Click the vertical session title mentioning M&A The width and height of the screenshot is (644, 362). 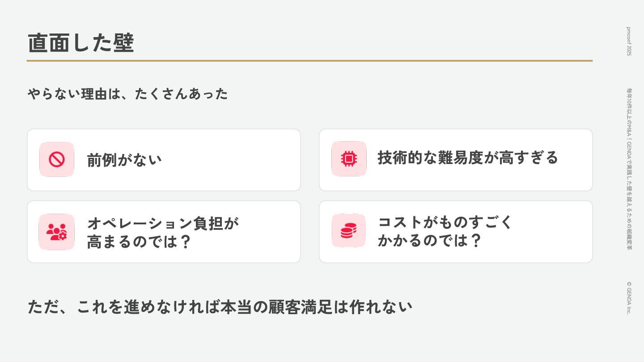(628, 169)
